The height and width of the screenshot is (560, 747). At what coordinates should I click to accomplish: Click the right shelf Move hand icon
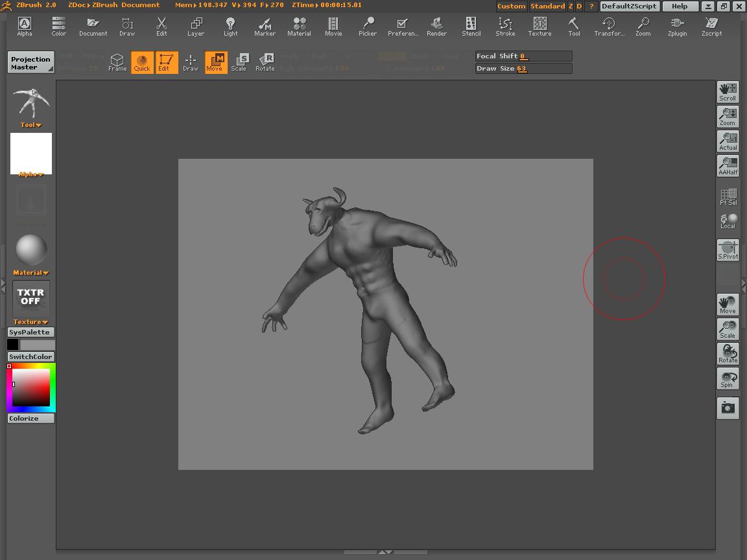click(x=728, y=305)
